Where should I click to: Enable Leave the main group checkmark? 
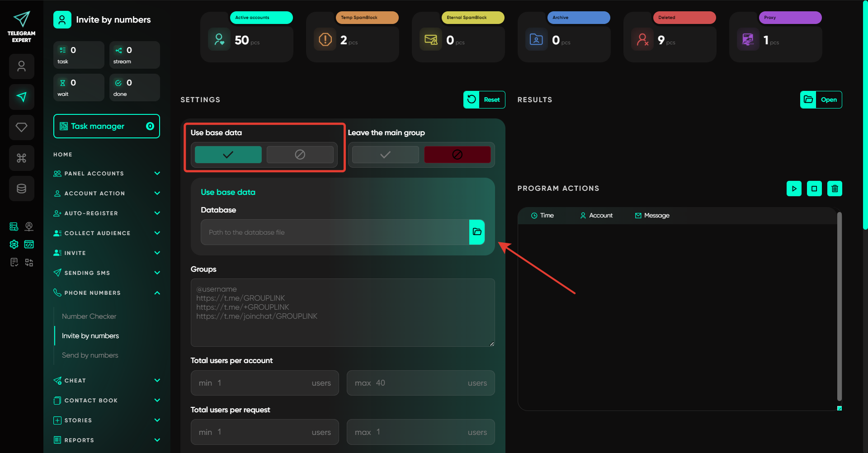[x=385, y=155]
